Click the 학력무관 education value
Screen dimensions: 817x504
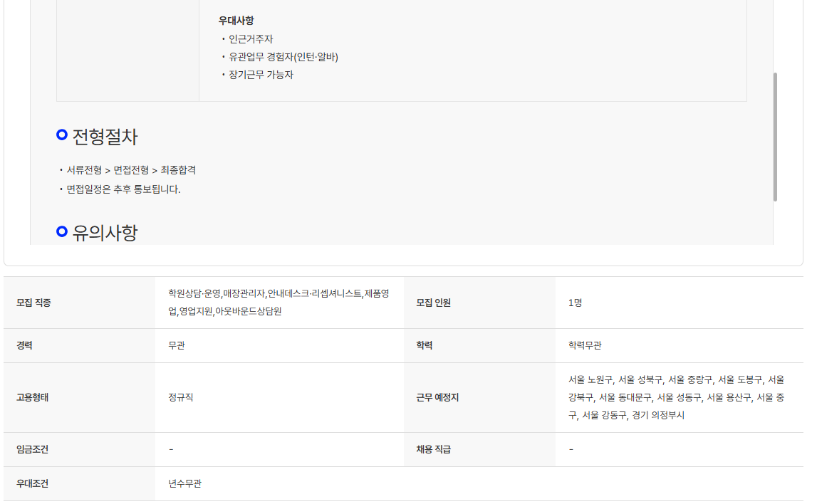click(x=585, y=345)
